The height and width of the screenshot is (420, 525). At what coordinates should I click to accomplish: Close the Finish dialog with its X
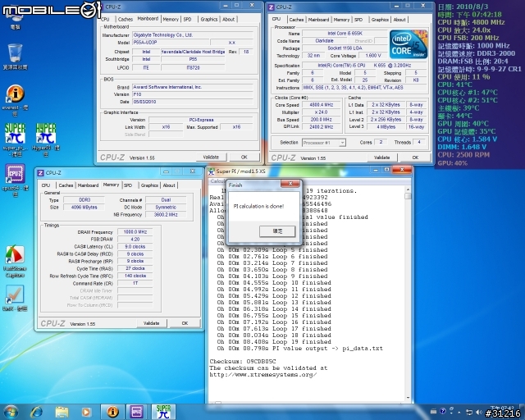coord(290,184)
